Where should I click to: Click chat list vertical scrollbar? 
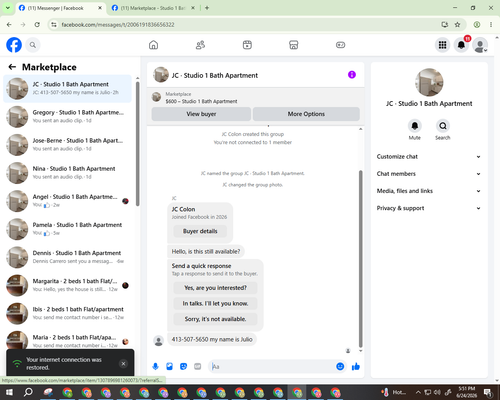138,144
